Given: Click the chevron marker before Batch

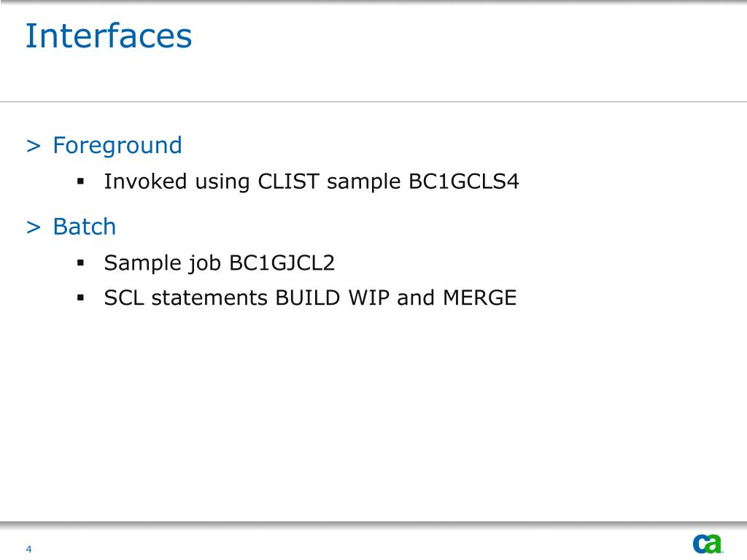Looking at the screenshot, I should pyautogui.click(x=34, y=227).
